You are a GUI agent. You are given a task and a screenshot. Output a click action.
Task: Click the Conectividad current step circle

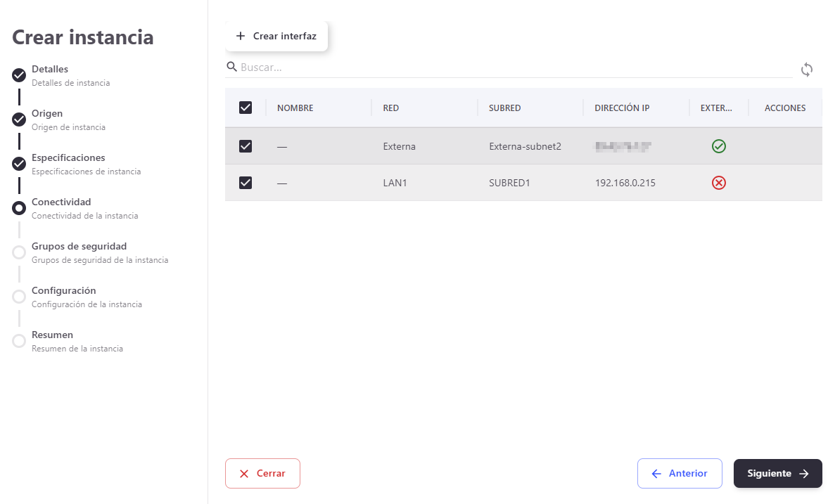point(19,208)
